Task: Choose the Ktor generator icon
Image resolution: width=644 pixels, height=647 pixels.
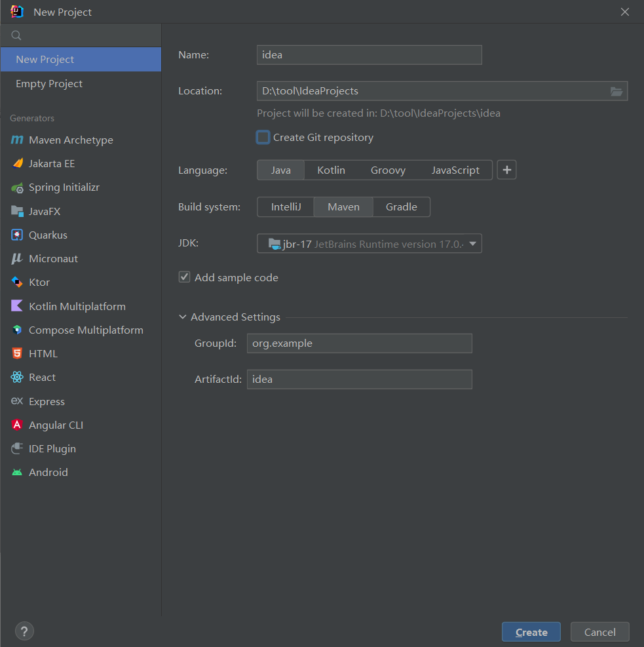Action: coord(17,283)
